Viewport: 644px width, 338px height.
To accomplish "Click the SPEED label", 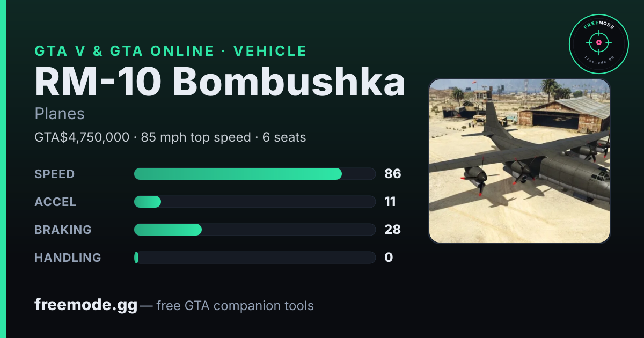I will 55,174.
